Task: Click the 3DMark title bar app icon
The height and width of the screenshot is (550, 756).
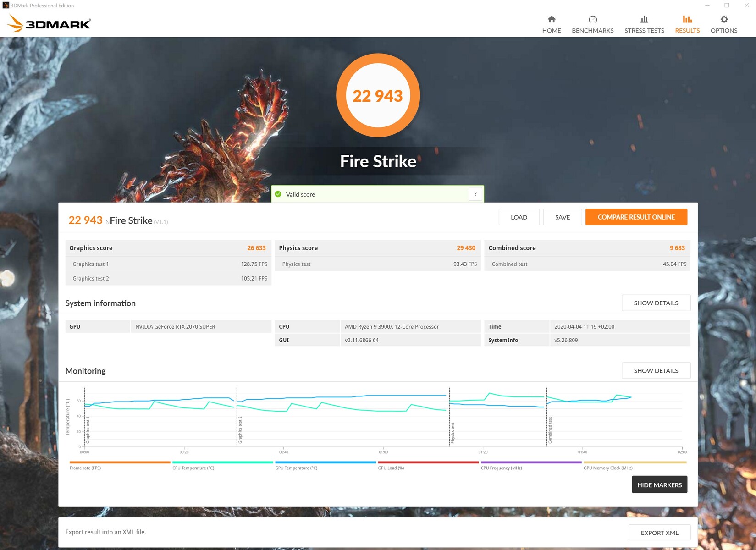Action: tap(6, 5)
